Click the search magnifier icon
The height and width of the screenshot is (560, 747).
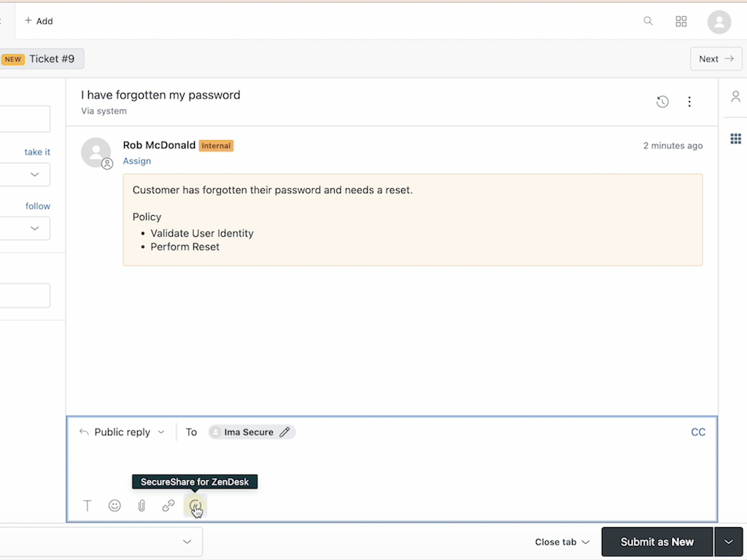648,21
